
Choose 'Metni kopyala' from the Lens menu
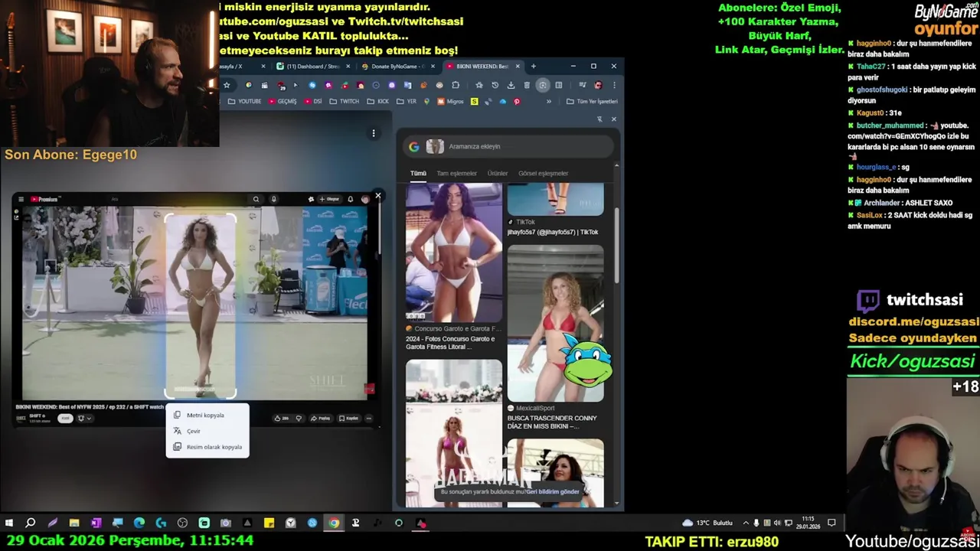(207, 415)
